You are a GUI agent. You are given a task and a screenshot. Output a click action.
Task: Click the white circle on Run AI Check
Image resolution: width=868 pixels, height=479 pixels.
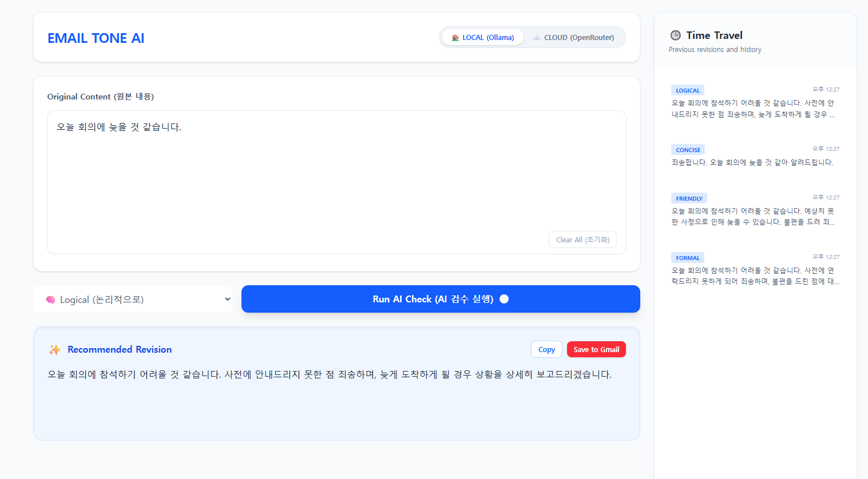point(504,299)
